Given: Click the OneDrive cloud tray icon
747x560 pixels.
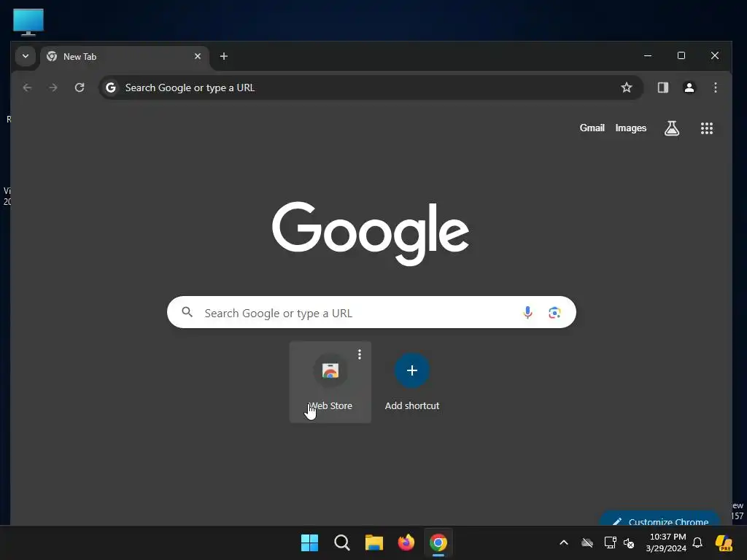Looking at the screenshot, I should tap(587, 542).
